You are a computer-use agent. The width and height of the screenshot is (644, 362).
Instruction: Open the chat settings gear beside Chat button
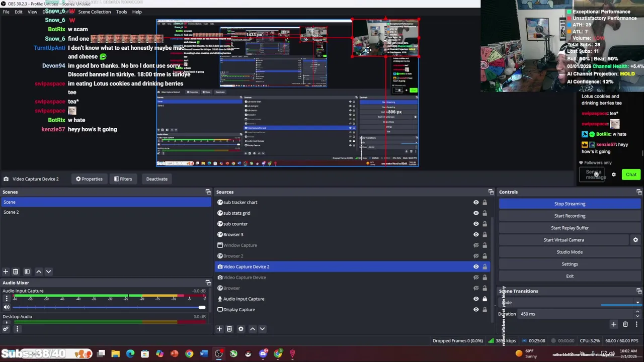(613, 174)
